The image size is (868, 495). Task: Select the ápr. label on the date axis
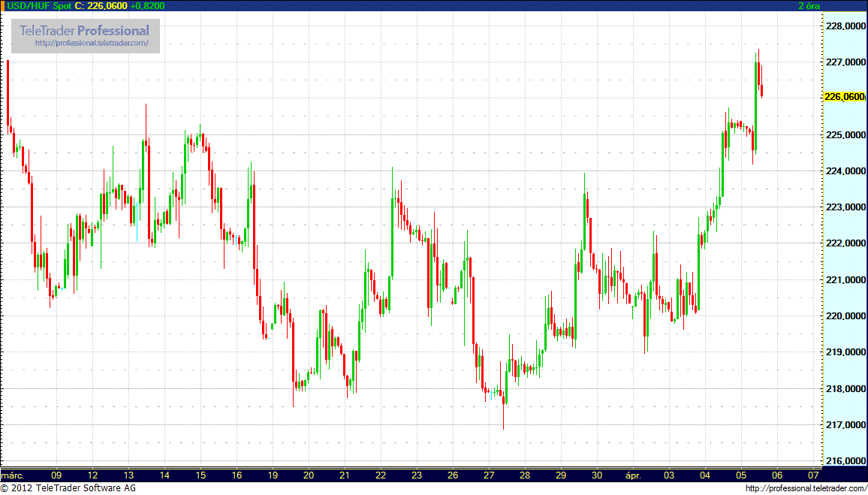tap(633, 475)
